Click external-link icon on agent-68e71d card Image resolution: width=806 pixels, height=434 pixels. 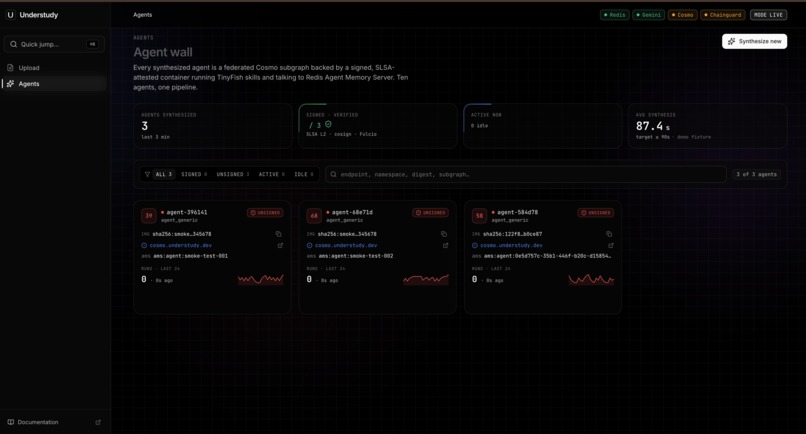pyautogui.click(x=446, y=245)
